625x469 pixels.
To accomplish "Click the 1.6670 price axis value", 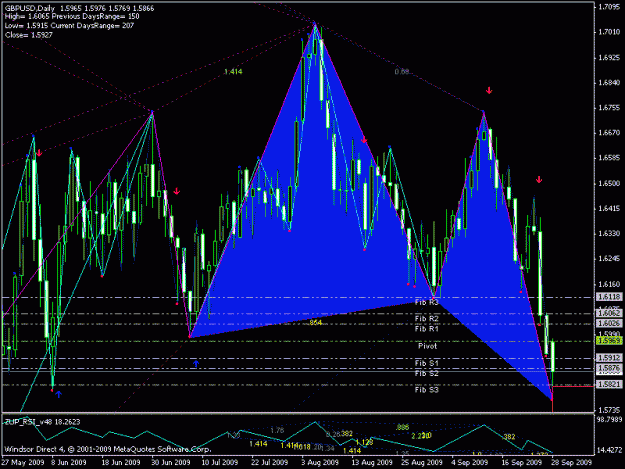I will pyautogui.click(x=609, y=133).
